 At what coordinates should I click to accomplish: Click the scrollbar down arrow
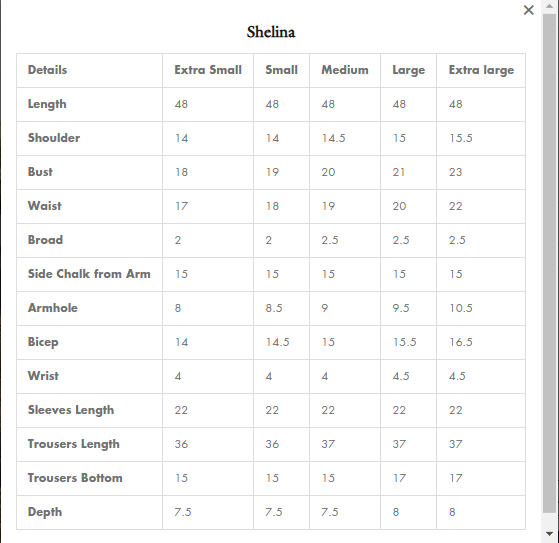click(x=550, y=534)
